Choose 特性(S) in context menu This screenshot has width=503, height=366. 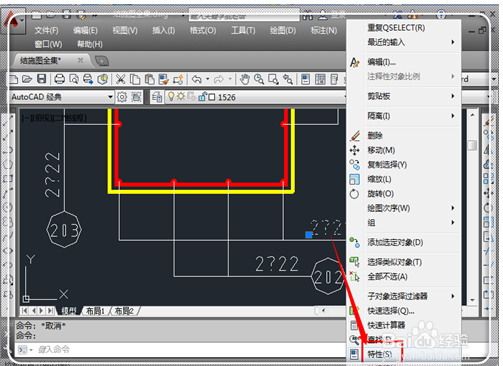(380, 354)
